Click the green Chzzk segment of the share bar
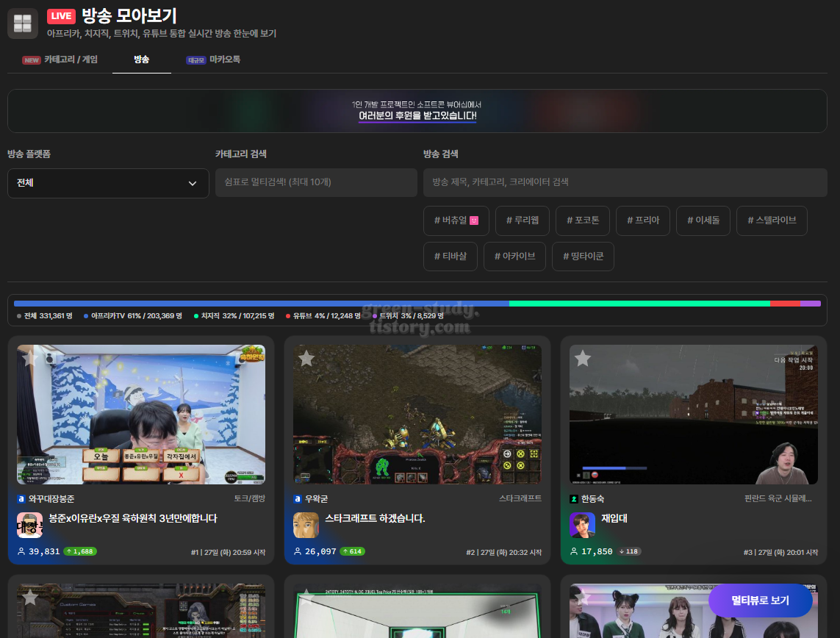This screenshot has width=840, height=638. pyautogui.click(x=639, y=304)
